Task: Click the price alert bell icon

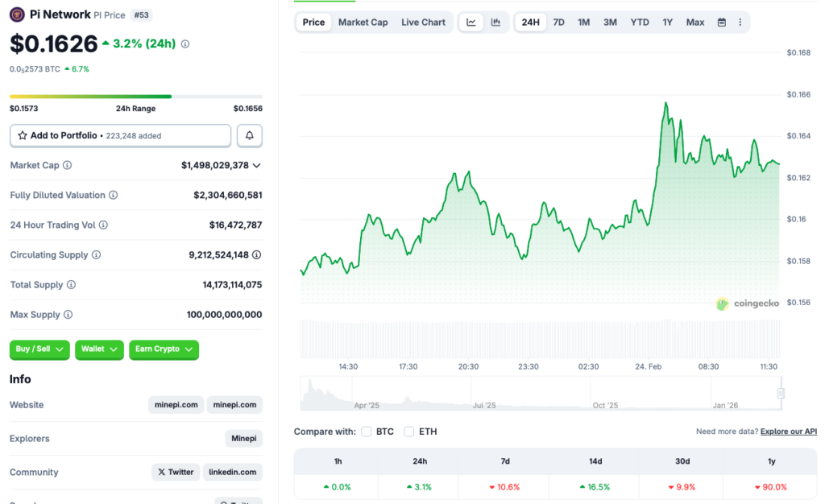Action: coord(249,135)
